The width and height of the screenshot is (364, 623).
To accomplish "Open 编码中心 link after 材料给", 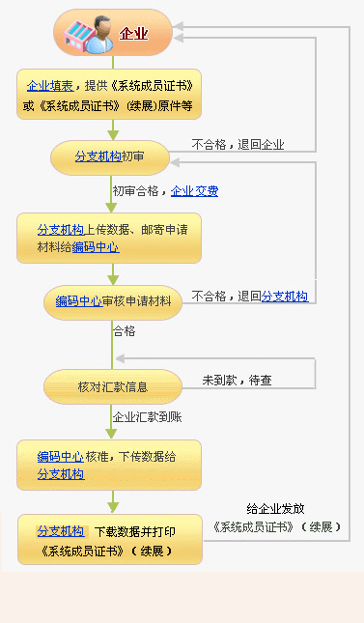I will click(96, 247).
